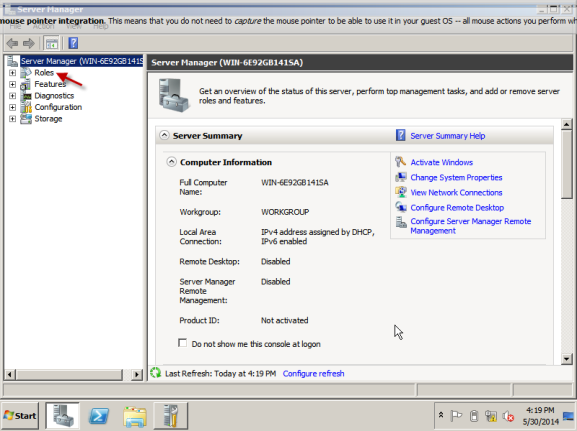Screen dimensions: 577x431
Task: Click Configure Server Manager Remote Management link
Action: [471, 226]
